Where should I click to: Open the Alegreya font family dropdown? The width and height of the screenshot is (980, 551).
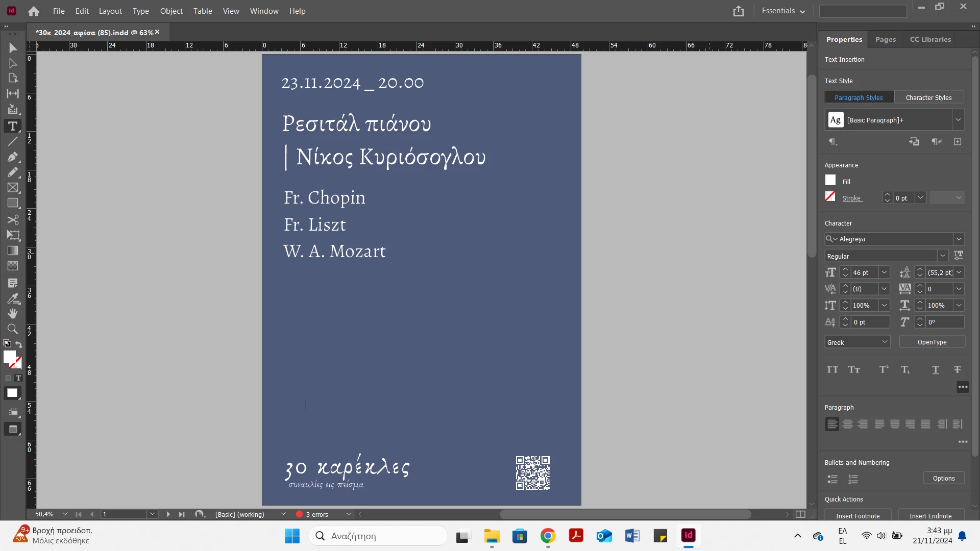pyautogui.click(x=959, y=239)
